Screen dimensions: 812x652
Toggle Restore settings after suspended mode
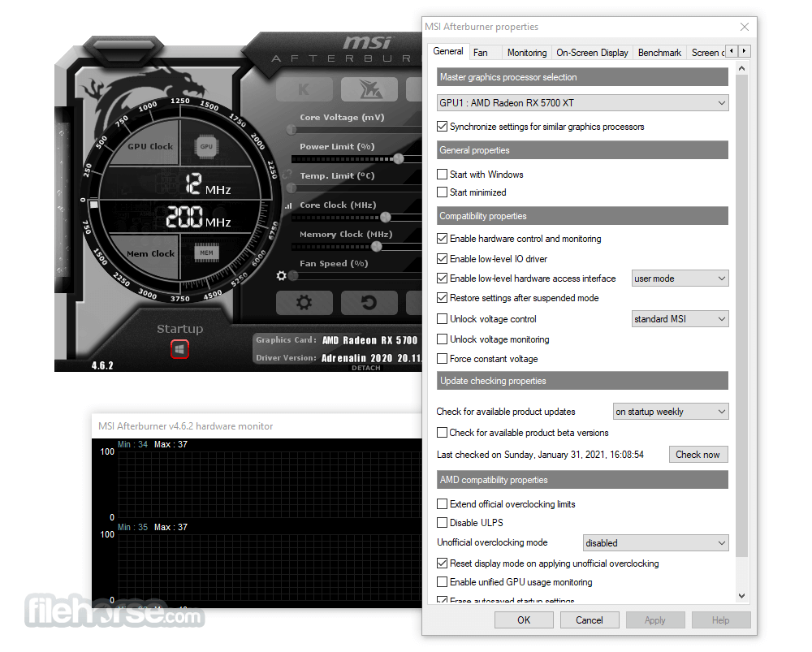click(x=518, y=298)
